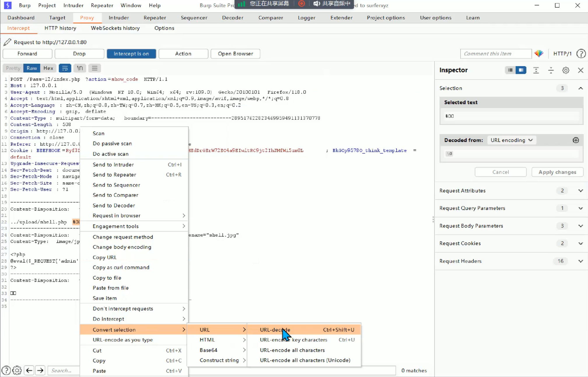Click the Comment this item field

496,54
